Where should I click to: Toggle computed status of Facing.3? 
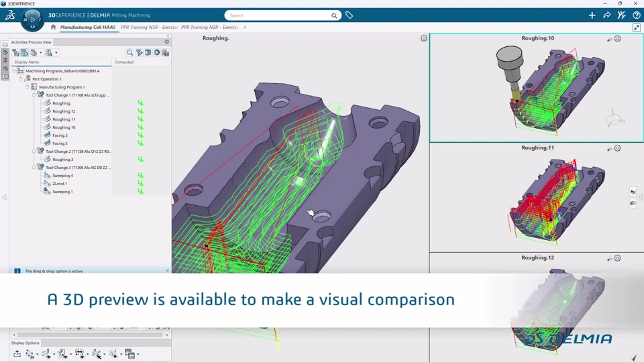coord(140,135)
